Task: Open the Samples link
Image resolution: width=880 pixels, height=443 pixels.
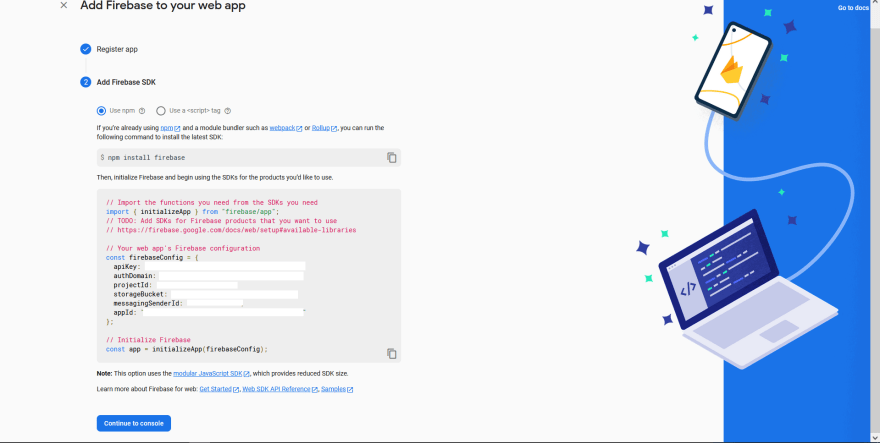Action: (x=337, y=389)
